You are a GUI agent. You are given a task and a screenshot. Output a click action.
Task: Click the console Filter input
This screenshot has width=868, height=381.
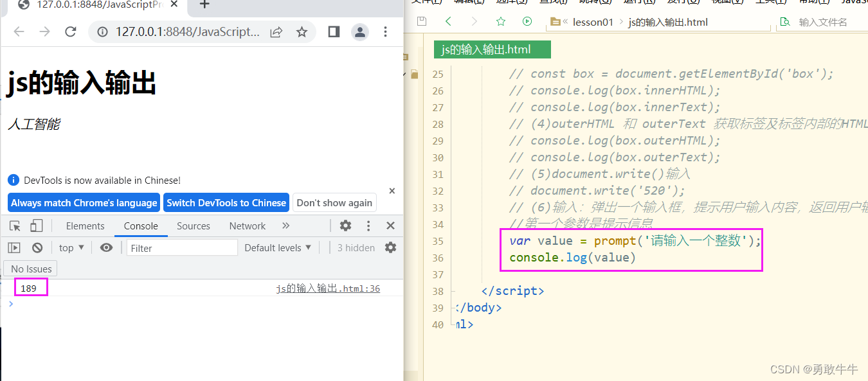(182, 247)
